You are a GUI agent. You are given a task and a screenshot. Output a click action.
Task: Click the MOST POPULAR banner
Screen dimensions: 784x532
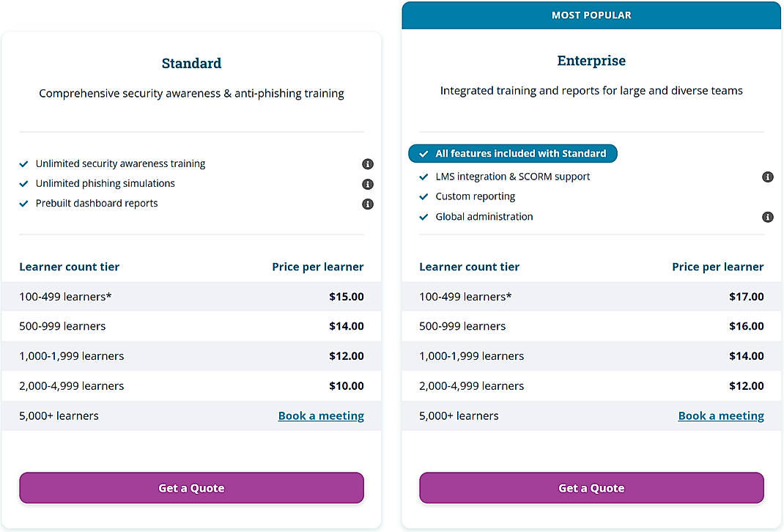[591, 15]
